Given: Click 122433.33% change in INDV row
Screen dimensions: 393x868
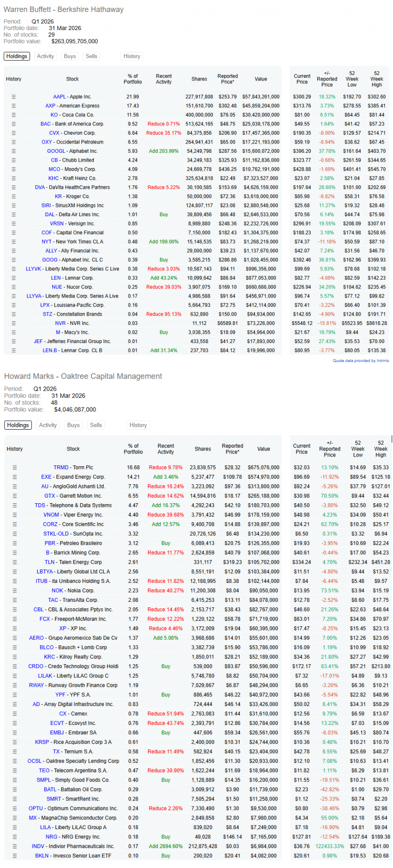Looking at the screenshot, I should pos(330,846).
